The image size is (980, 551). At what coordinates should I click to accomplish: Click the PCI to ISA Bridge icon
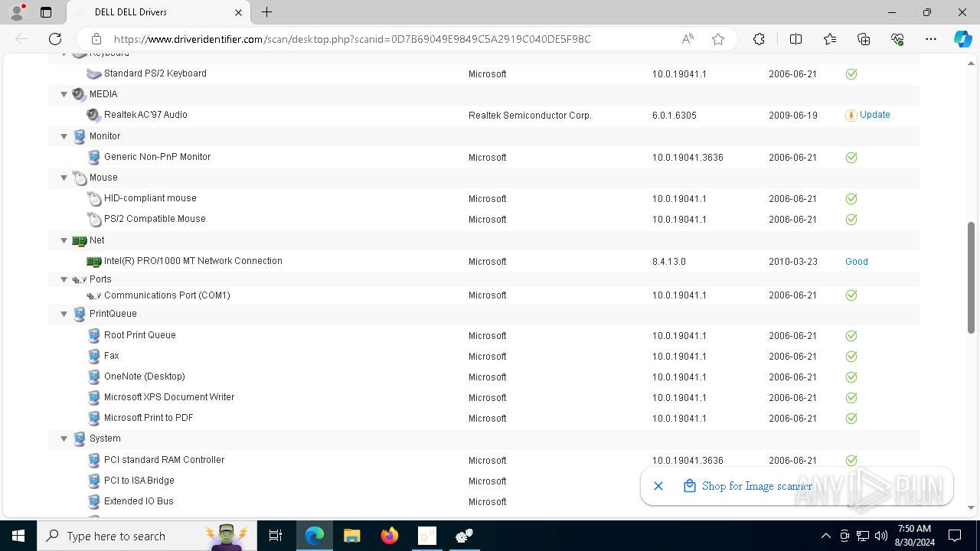[94, 481]
